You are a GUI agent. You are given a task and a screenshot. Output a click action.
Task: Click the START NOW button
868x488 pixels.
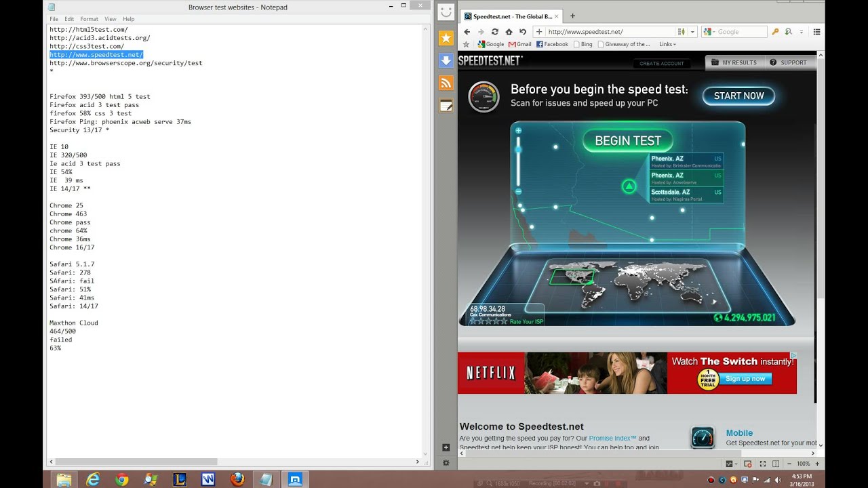click(x=738, y=96)
